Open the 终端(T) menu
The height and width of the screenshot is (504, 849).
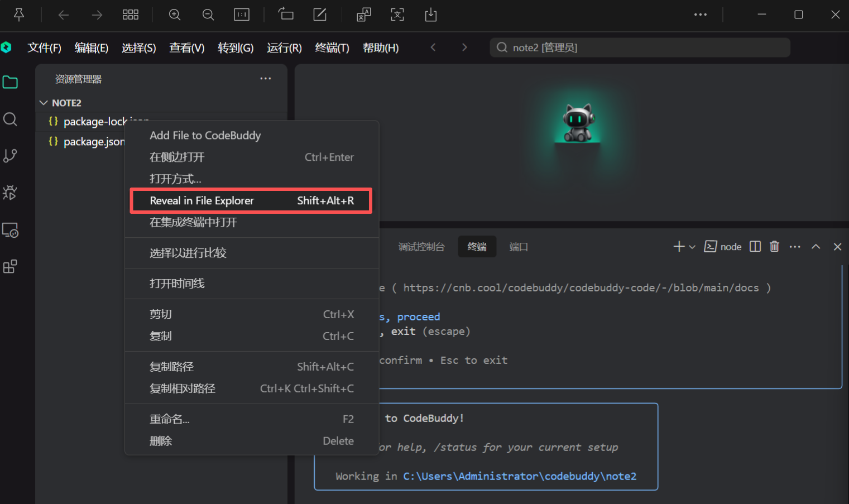pos(332,48)
